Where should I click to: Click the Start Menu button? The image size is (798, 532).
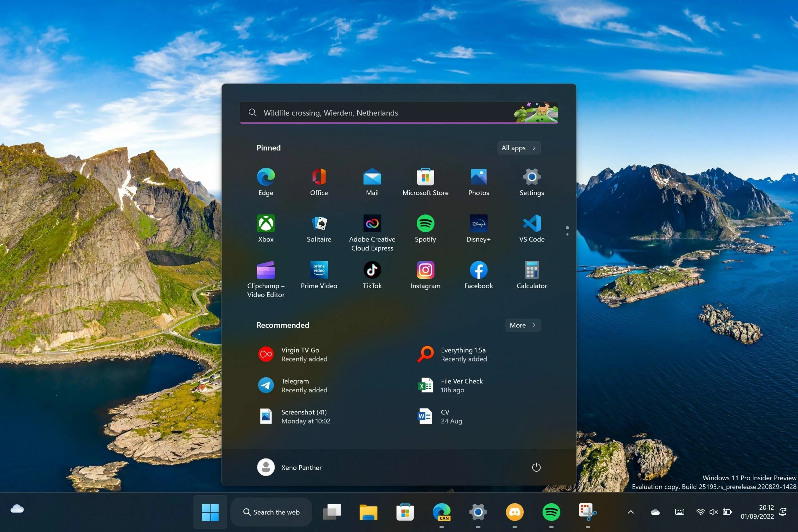coord(211,512)
